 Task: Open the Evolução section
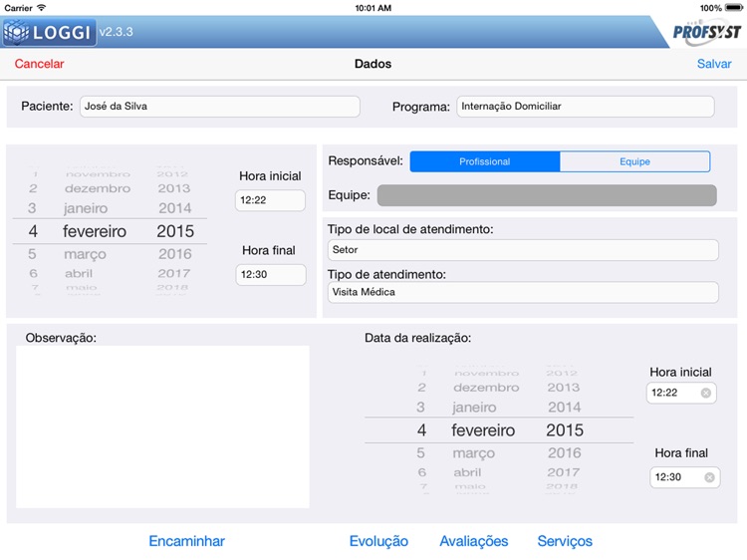pos(378,541)
